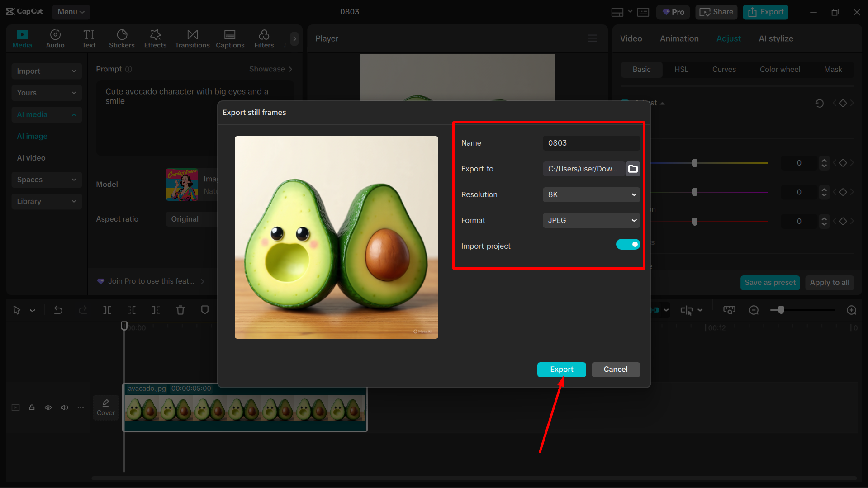Viewport: 868px width, 488px height.
Task: Open the Format dropdown showing JPEG
Action: [x=591, y=220]
